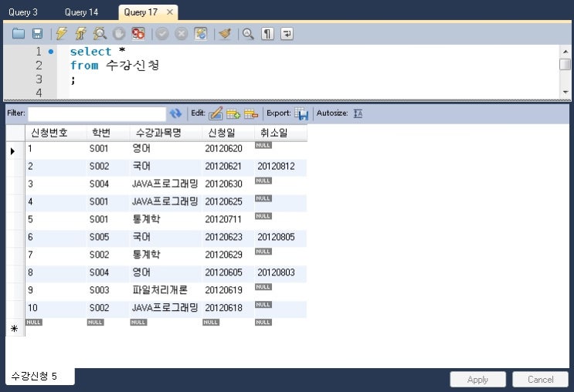Select the 통계학 cell in row 7

point(165,255)
